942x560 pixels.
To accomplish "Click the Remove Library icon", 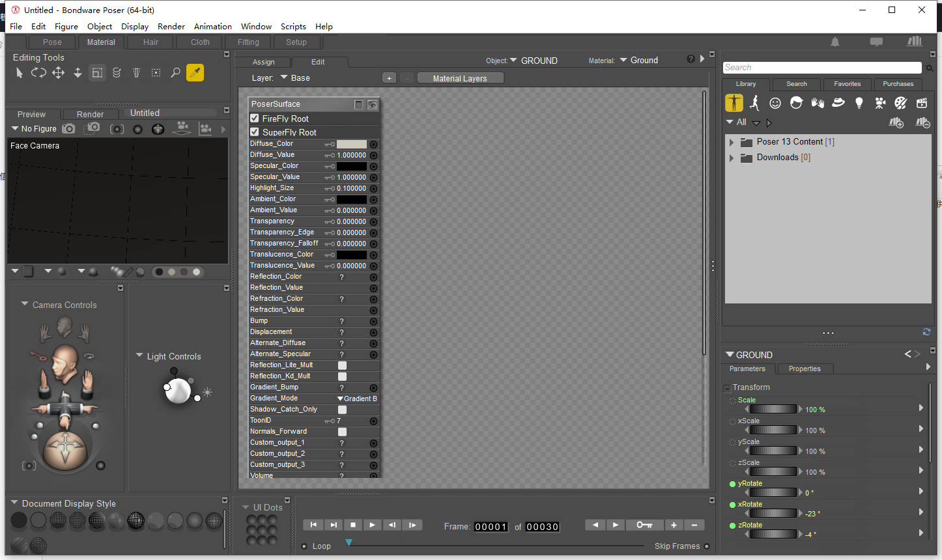I will pos(922,122).
